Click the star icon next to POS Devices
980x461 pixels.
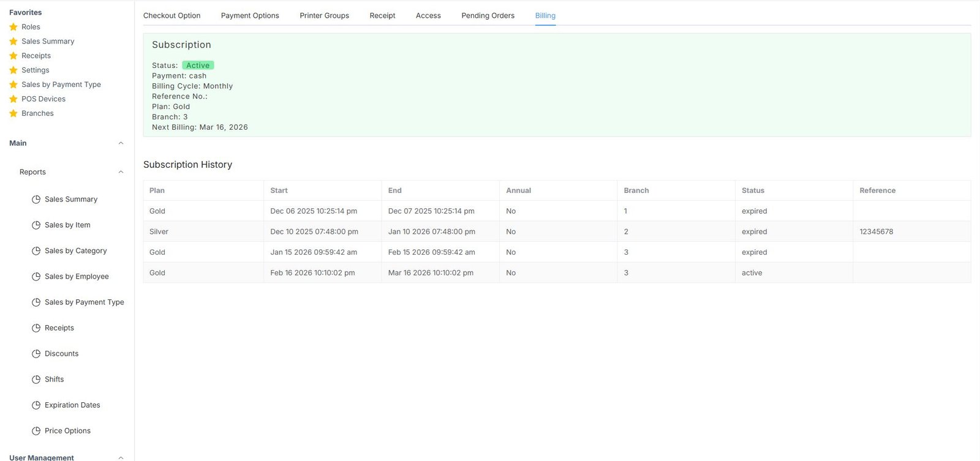(x=13, y=99)
